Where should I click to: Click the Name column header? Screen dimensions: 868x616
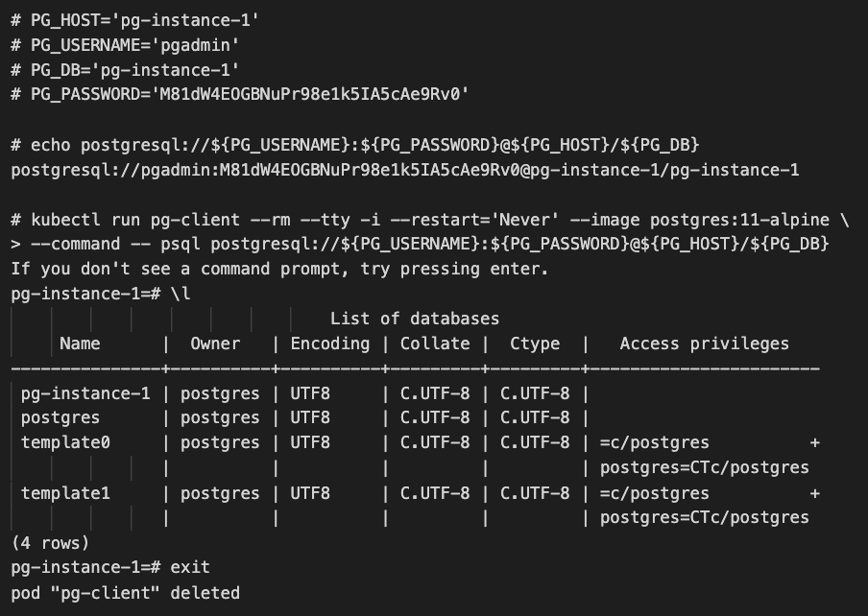[x=80, y=344]
